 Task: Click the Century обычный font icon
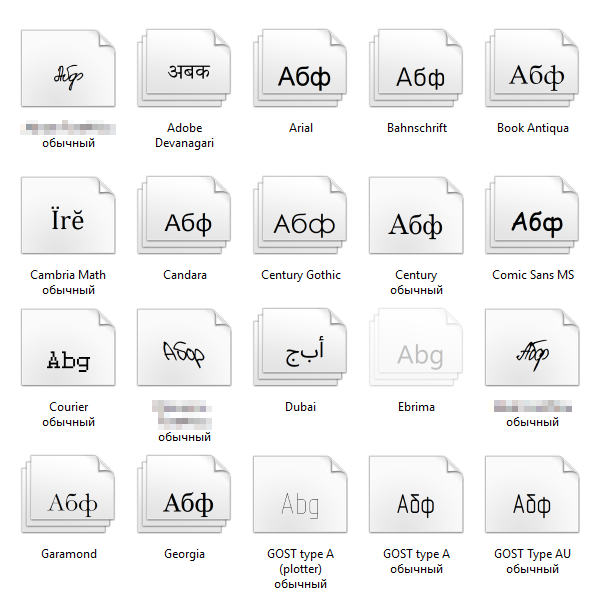pos(416,215)
